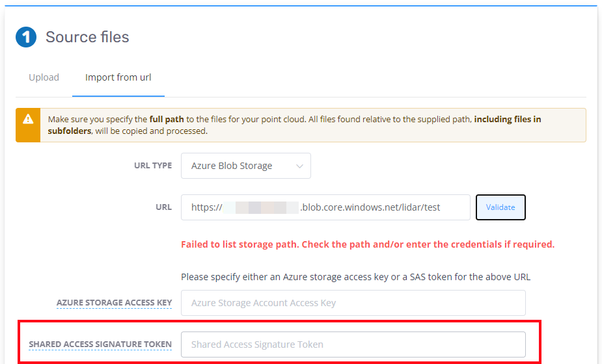
Task: Place cursor after lidar/test in URL
Action: (x=441, y=207)
